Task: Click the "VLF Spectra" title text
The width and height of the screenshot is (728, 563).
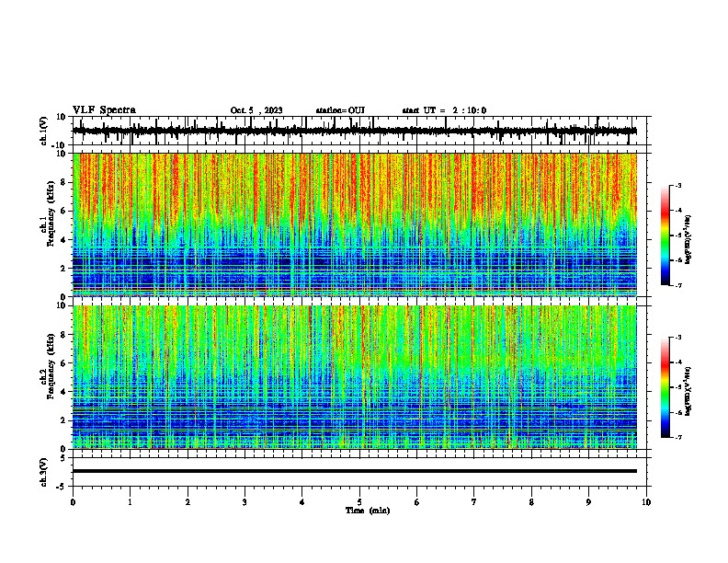Action: point(104,109)
